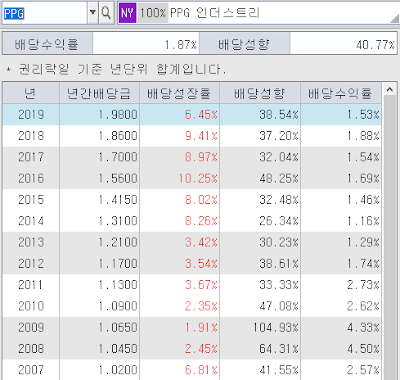Click the 2.57% dividend yield cell

[341, 370]
